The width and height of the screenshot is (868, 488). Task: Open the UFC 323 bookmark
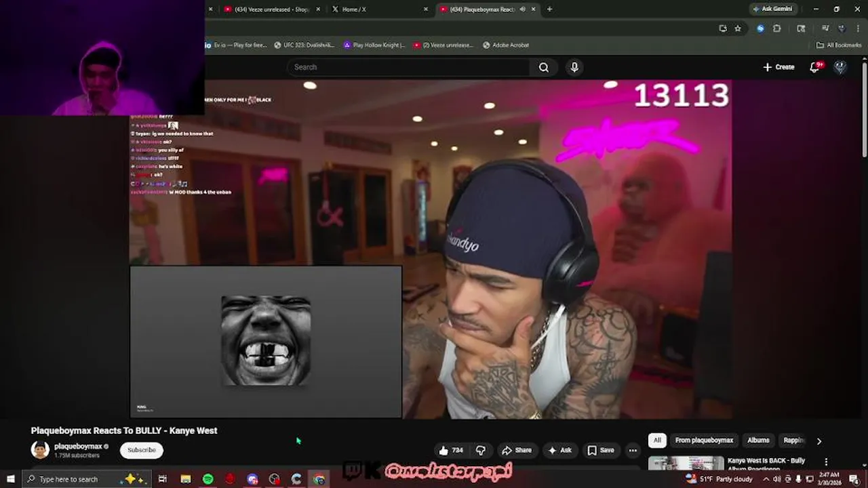(x=304, y=45)
